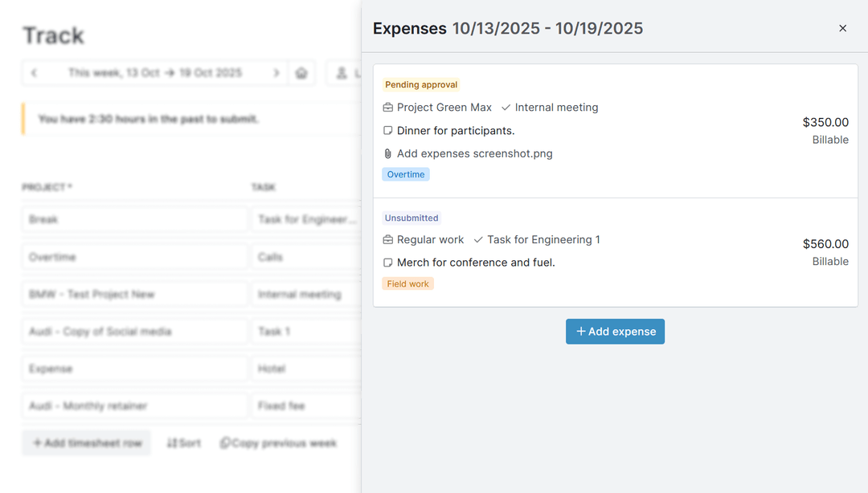Image resolution: width=868 pixels, height=493 pixels.
Task: Click the task checkmark icon beside Internal meeting
Action: 506,107
